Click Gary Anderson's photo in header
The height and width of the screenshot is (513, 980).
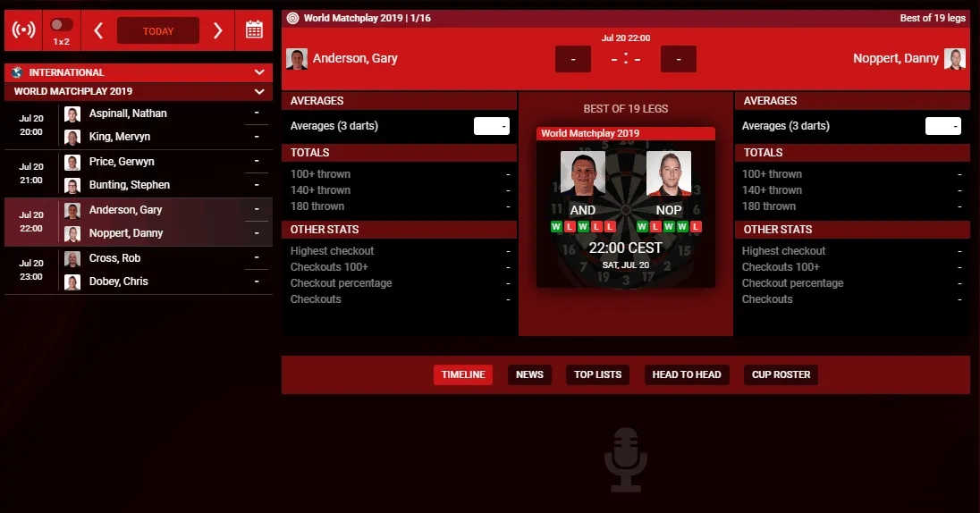(297, 59)
